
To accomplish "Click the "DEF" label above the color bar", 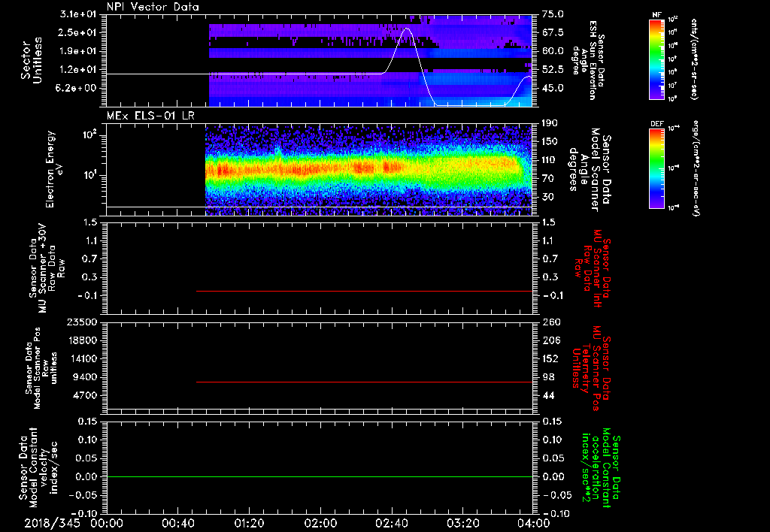I will (x=657, y=124).
